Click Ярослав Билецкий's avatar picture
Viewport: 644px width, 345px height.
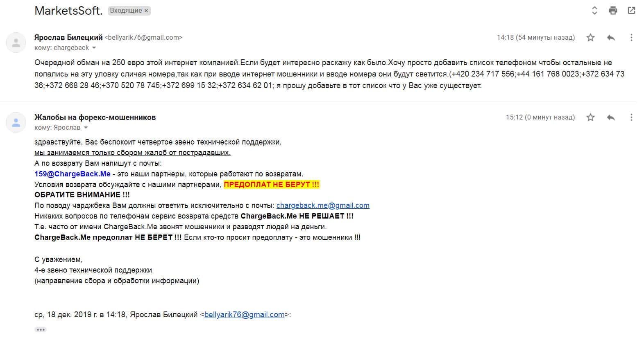tap(16, 43)
